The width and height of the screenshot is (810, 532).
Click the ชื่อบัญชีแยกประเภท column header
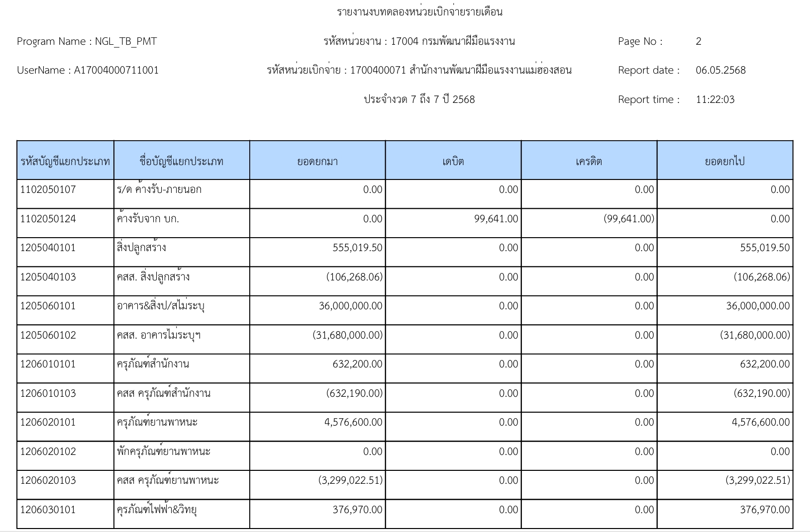point(182,161)
